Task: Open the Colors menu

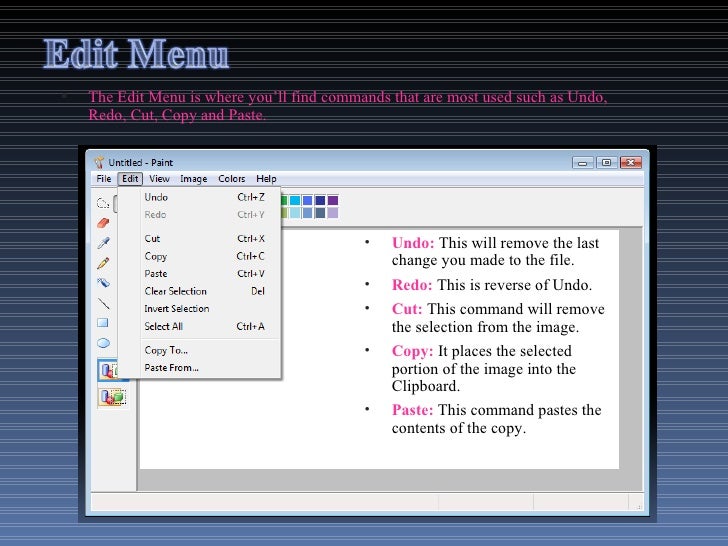Action: pyautogui.click(x=232, y=179)
